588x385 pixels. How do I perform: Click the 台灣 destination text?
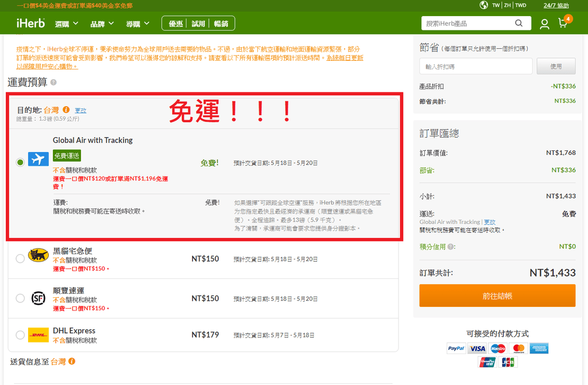51,110
